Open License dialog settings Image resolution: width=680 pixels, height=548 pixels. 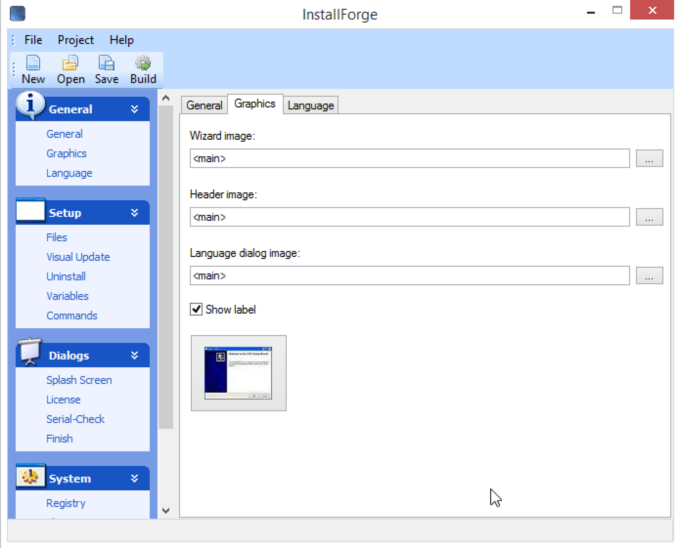63,400
